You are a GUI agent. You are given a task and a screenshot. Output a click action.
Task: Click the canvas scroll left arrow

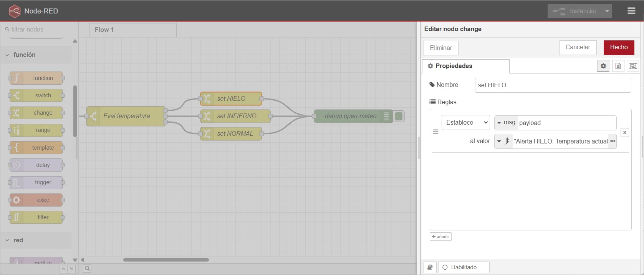click(x=82, y=260)
